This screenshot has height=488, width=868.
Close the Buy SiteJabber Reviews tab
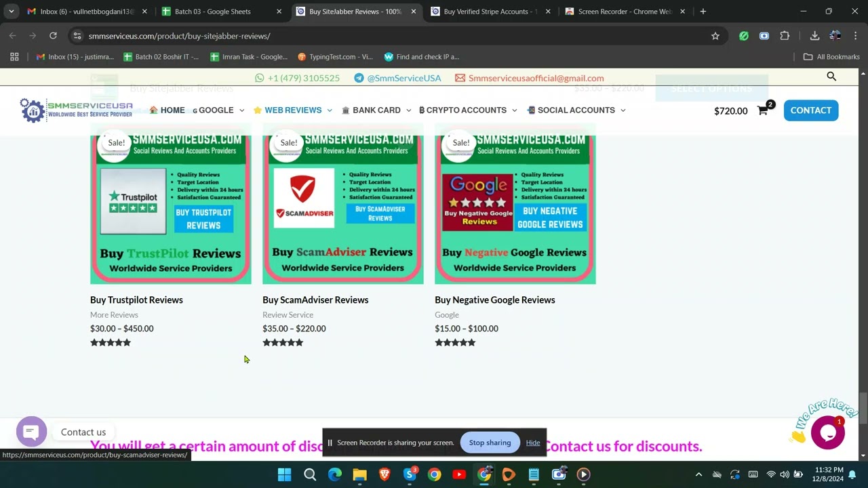point(413,12)
